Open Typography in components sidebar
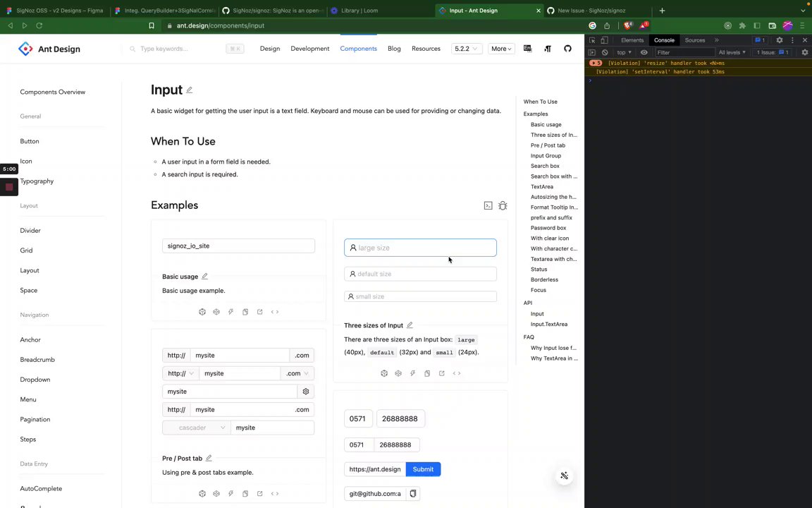812x508 pixels. click(37, 181)
